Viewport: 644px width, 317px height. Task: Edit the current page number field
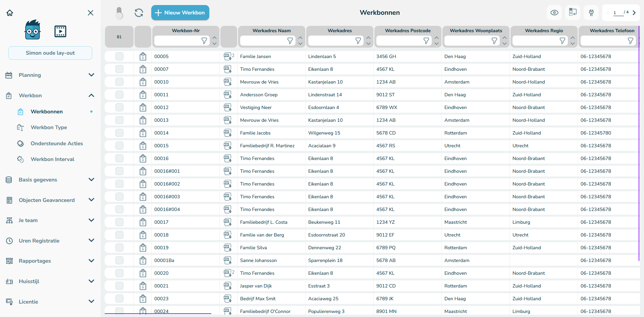point(618,13)
